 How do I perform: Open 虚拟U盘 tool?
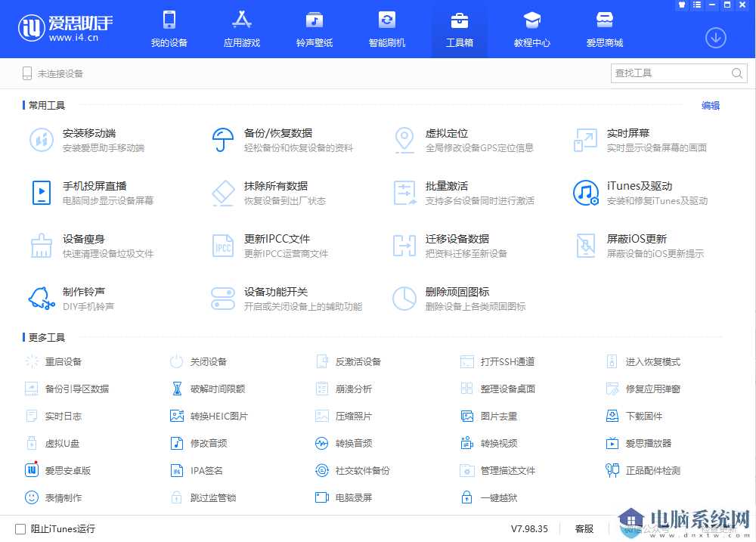coord(52,443)
